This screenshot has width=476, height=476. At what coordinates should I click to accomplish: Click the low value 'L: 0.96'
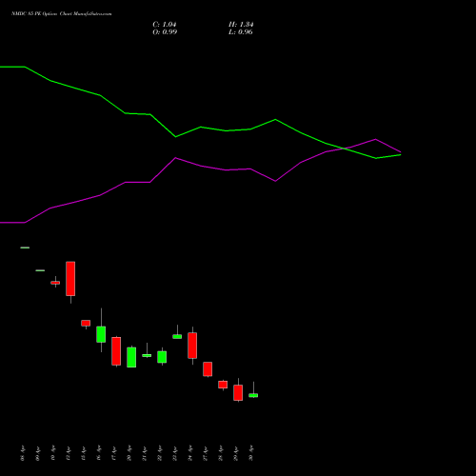[241, 32]
